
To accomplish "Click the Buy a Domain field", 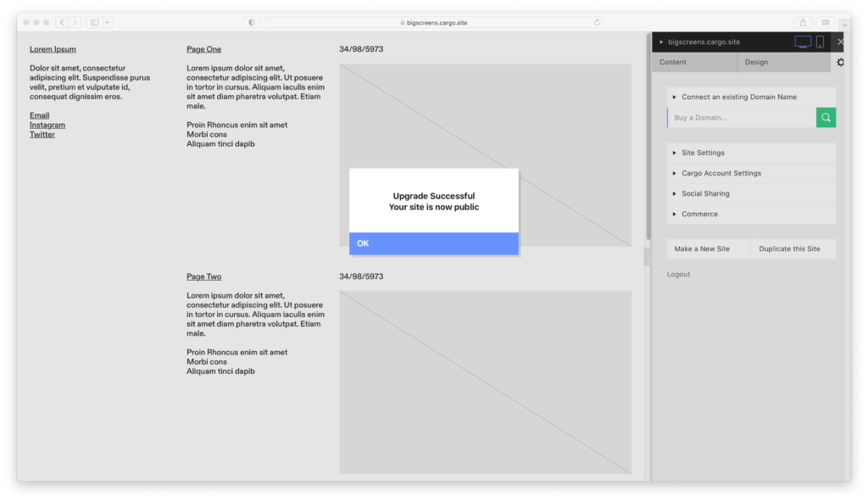I will tap(742, 118).
